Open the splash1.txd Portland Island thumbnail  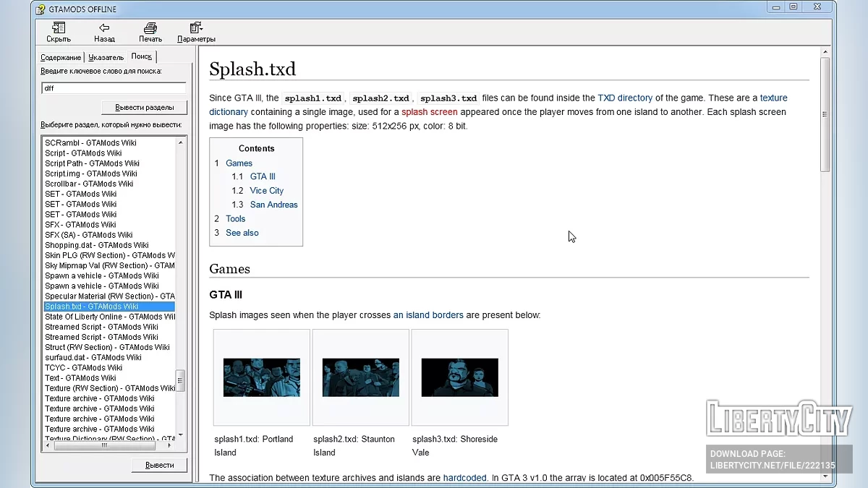(261, 377)
